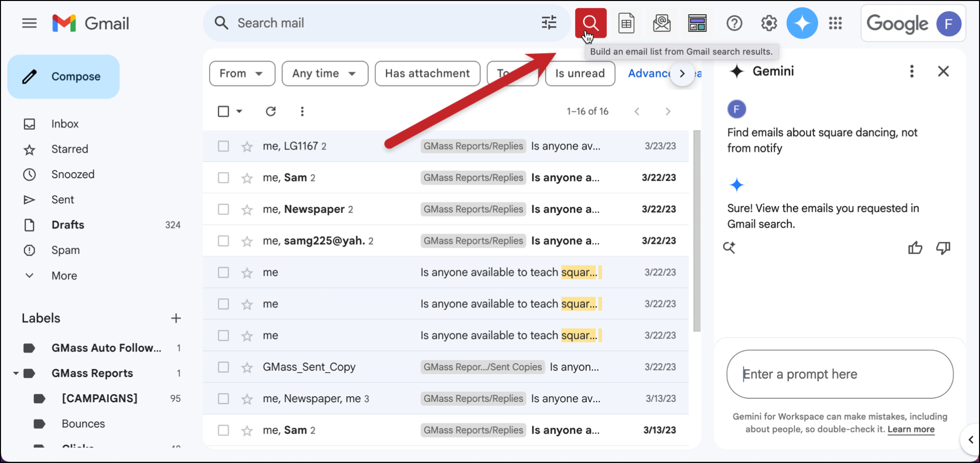Image resolution: width=980 pixels, height=463 pixels.
Task: Open Gemini panel more options menu
Action: point(912,71)
